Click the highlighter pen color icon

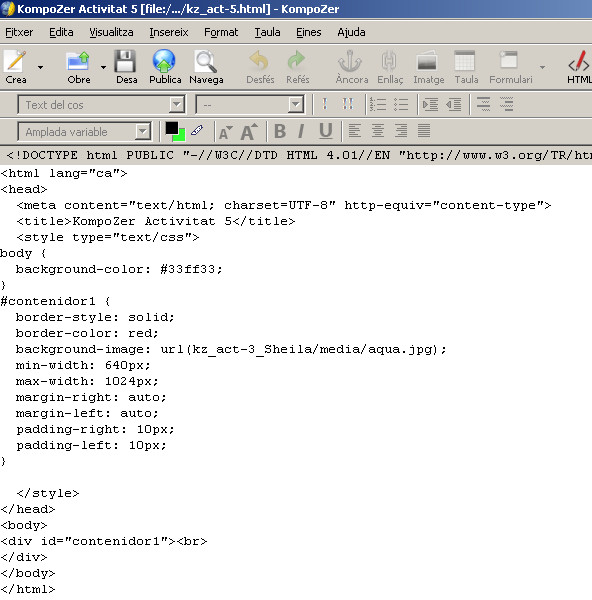pos(197,130)
